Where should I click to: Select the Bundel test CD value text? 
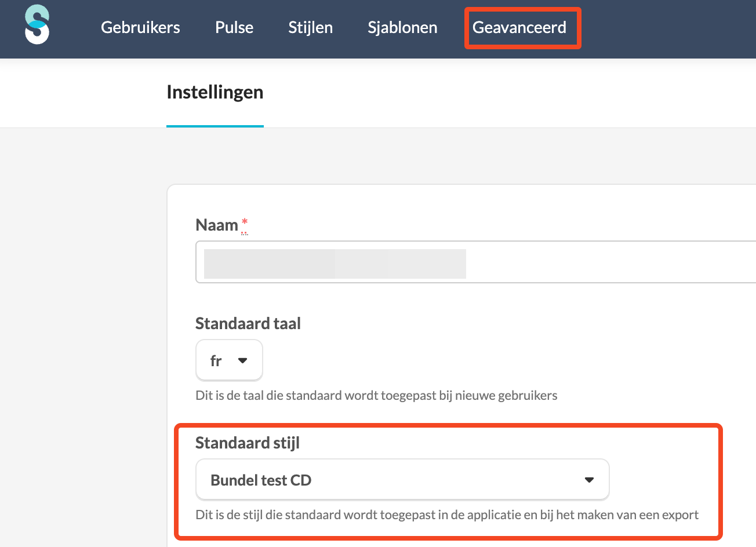[x=261, y=480]
